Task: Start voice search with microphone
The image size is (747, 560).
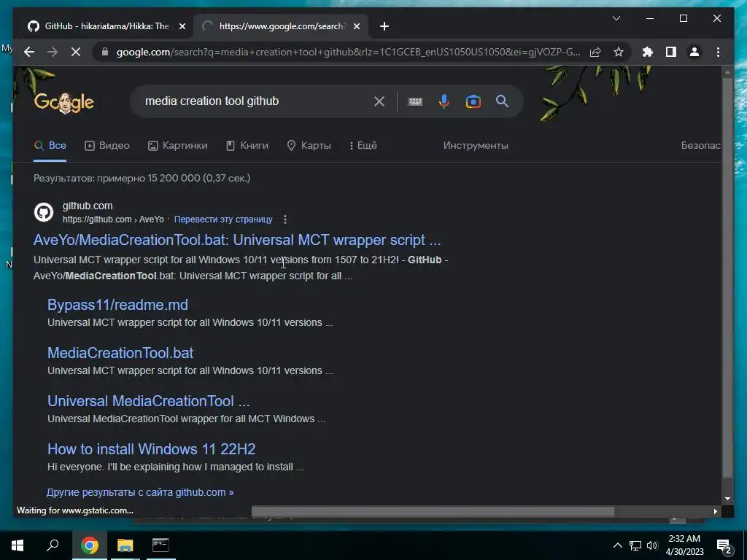Action: click(x=444, y=101)
